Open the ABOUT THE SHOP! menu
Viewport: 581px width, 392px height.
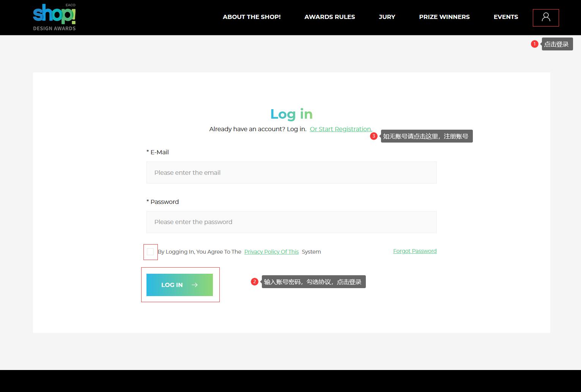(x=252, y=17)
